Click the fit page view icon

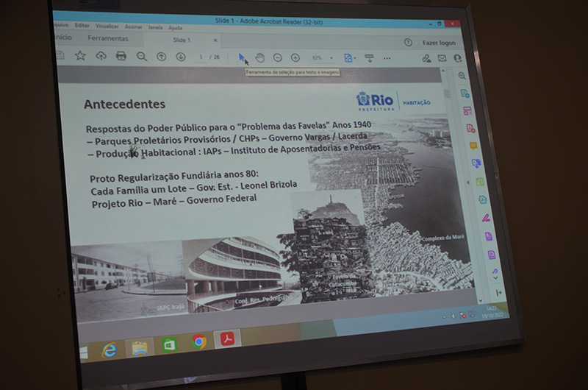pyautogui.click(x=348, y=58)
